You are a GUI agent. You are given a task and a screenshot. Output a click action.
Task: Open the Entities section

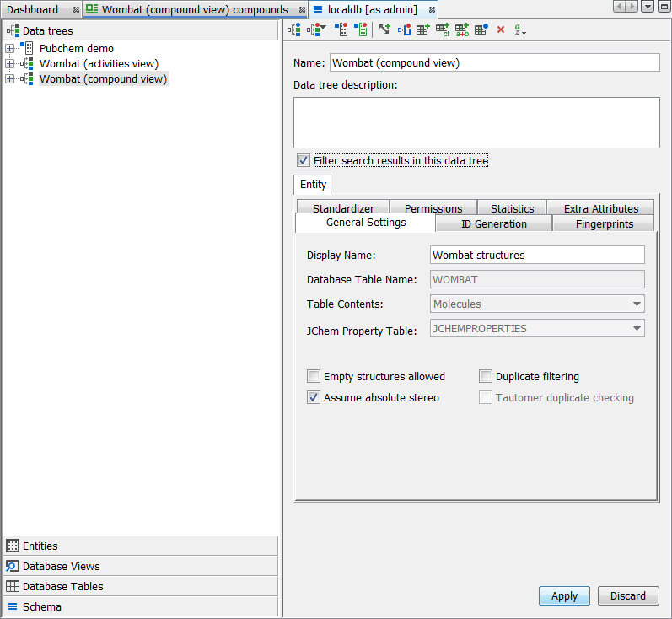pyautogui.click(x=141, y=546)
